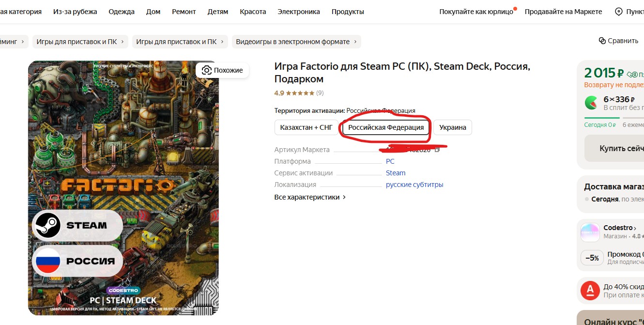644x325 pixels.
Task: Select Казахстан + СНГ activation region
Action: pyautogui.click(x=307, y=127)
